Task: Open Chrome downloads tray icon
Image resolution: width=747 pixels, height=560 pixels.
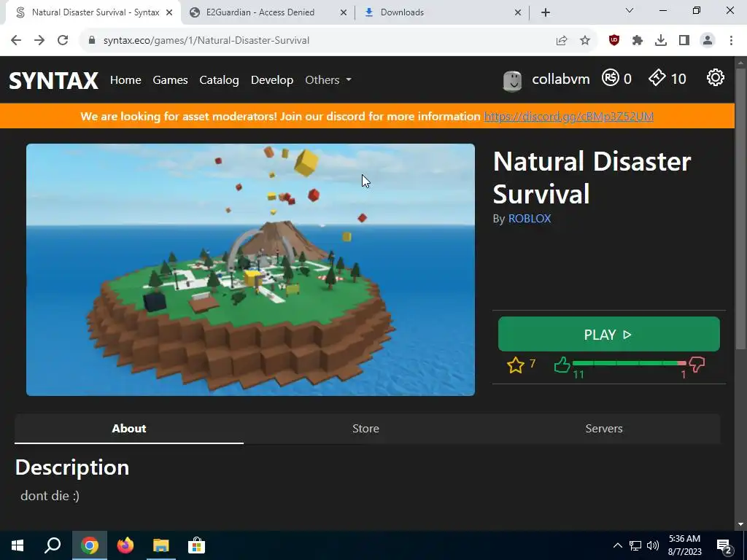Action: 661,41
